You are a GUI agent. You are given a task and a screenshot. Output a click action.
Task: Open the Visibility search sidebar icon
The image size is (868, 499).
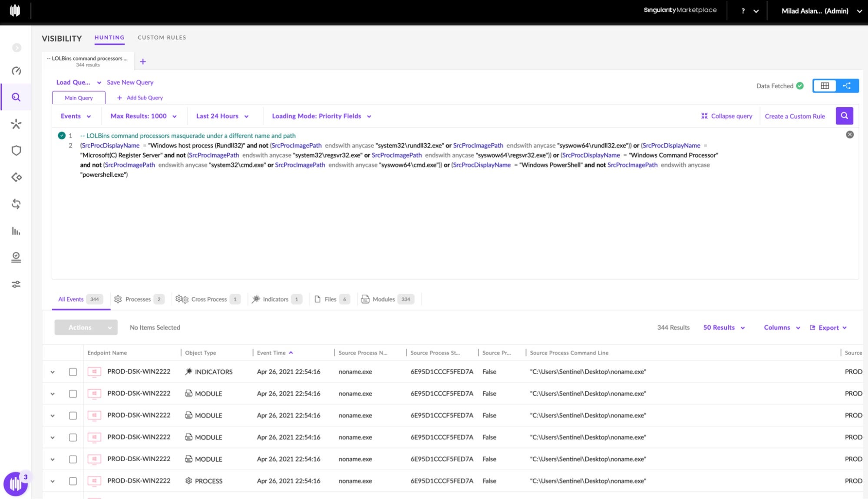[16, 97]
